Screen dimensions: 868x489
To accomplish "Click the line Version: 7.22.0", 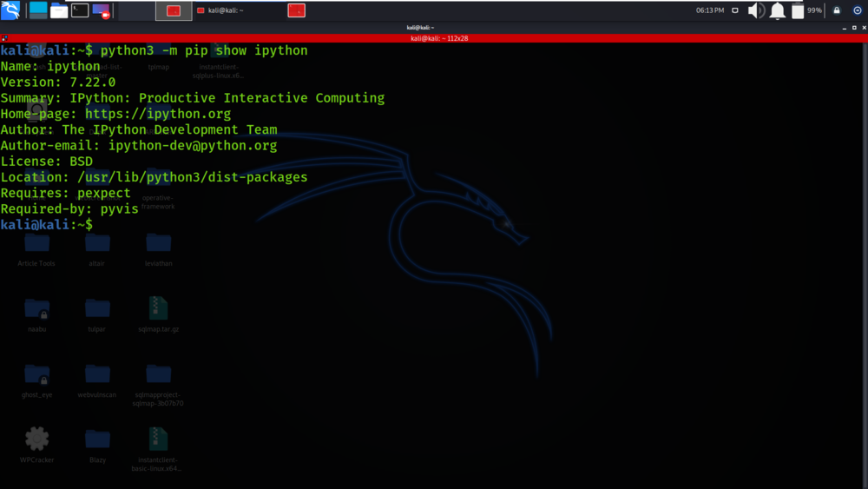I will pos(58,83).
